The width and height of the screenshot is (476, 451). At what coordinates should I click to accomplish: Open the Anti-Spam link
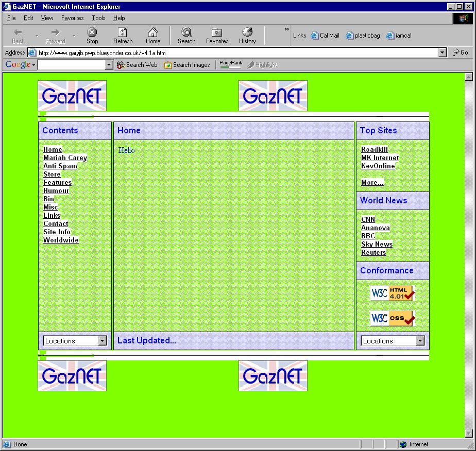pyautogui.click(x=60, y=166)
